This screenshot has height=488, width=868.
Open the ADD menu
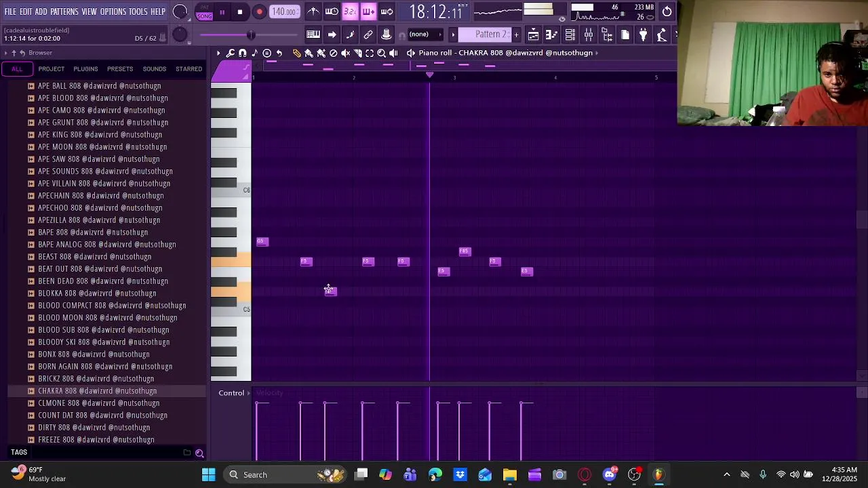tap(41, 12)
